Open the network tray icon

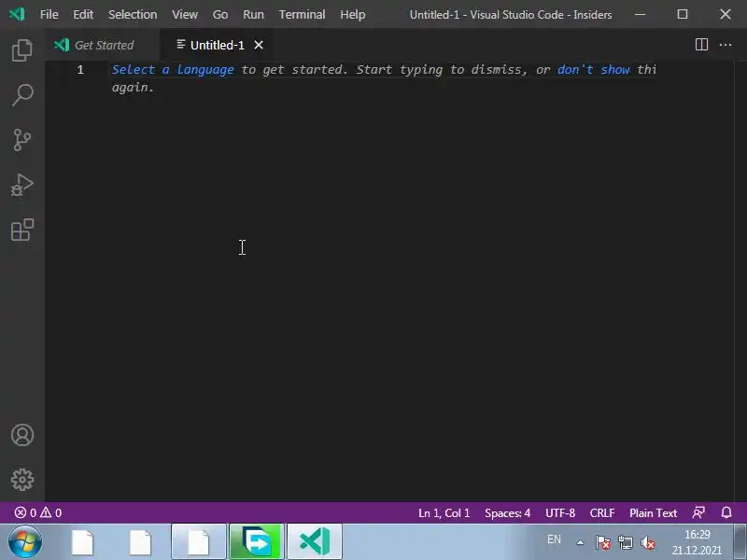(x=625, y=542)
